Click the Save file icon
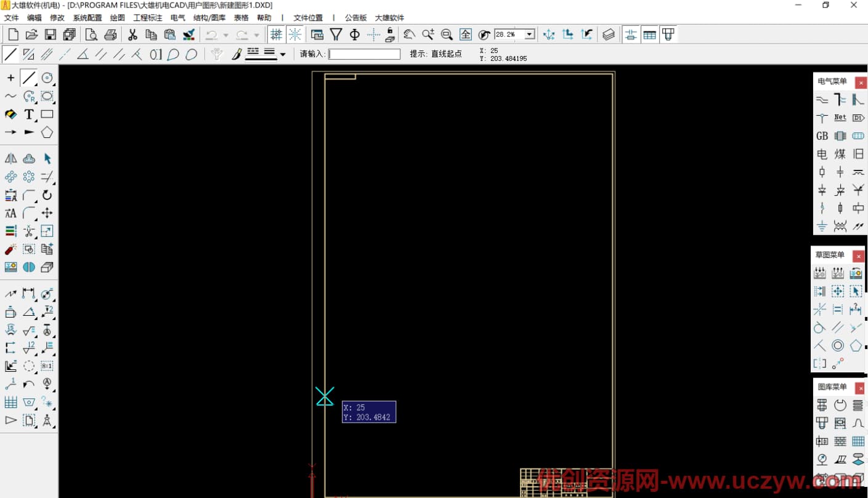This screenshot has height=498, width=868. [x=51, y=34]
